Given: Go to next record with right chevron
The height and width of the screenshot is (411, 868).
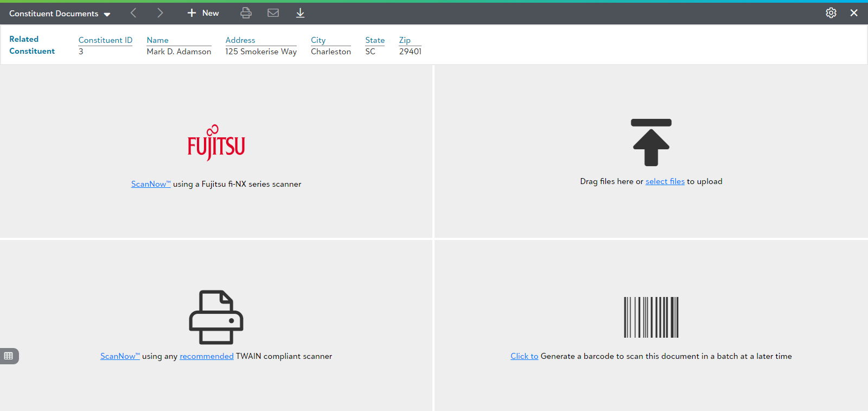Looking at the screenshot, I should [x=160, y=13].
